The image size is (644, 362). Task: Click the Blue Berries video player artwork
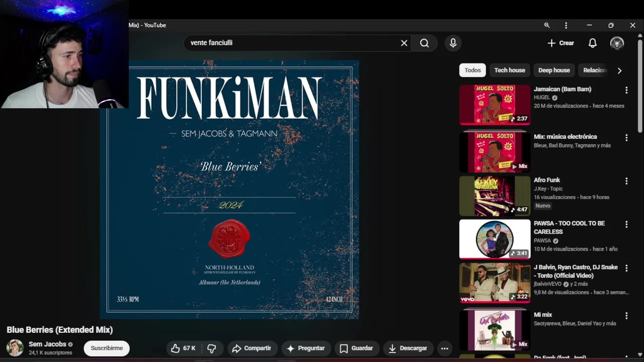point(229,190)
